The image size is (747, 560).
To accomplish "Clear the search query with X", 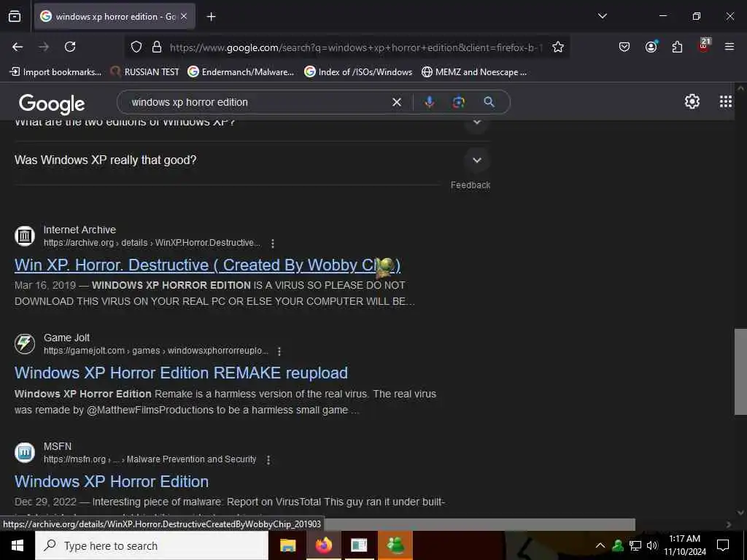I will point(396,102).
